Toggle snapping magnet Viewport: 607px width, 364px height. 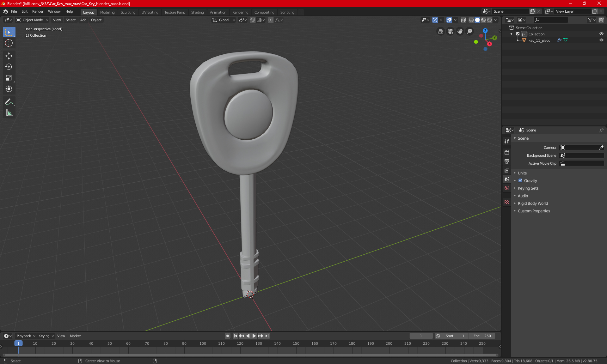point(253,20)
